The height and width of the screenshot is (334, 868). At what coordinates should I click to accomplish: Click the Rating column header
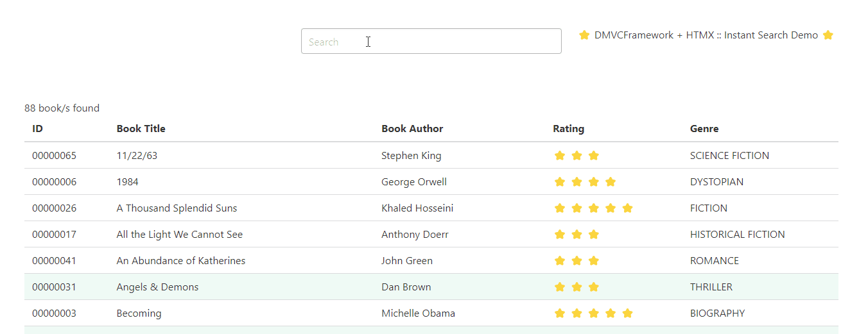click(569, 129)
